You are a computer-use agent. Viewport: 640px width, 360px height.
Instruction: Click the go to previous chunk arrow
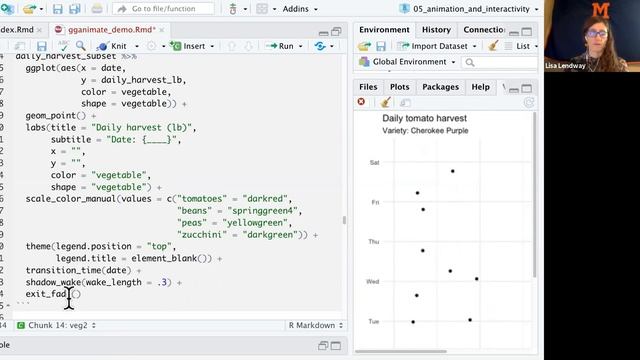tap(231, 46)
